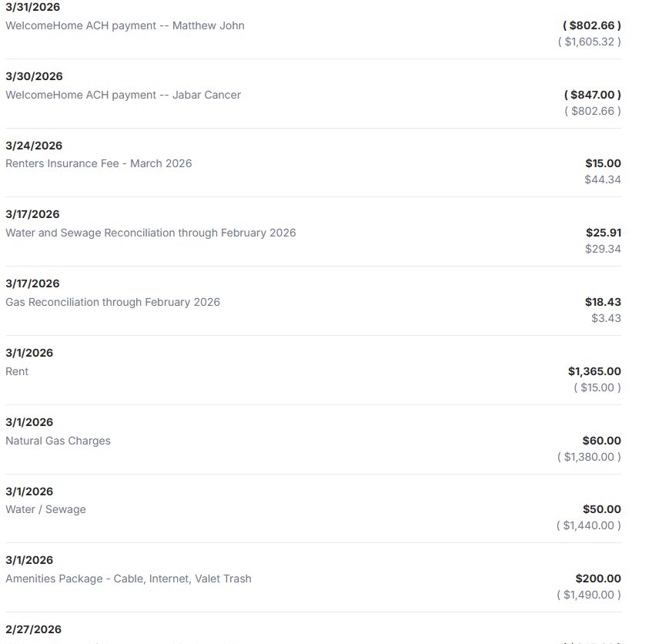Viewport: 669px width, 644px height.
Task: Click the $44.34 running balance
Action: [603, 179]
